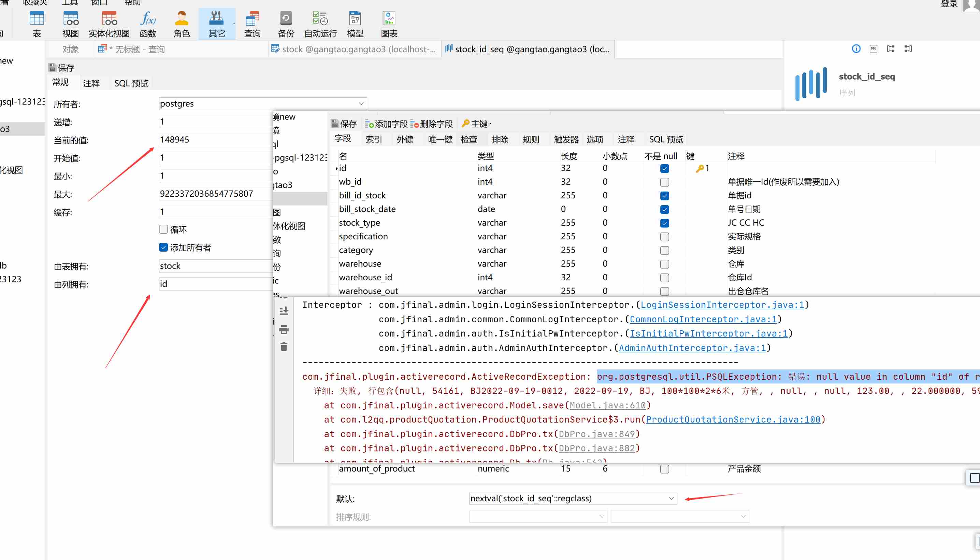The image size is (980, 560).
Task: Open the 角色 (Role) toolbar icon
Action: click(x=182, y=24)
